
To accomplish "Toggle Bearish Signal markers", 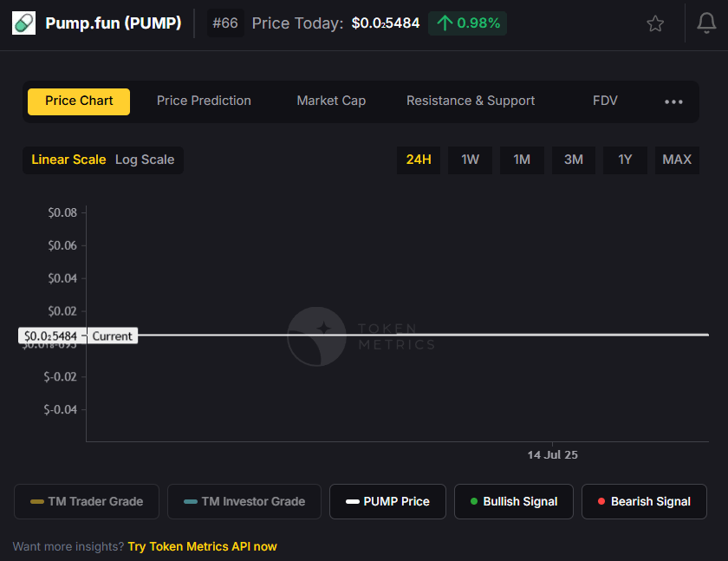I will tap(645, 501).
